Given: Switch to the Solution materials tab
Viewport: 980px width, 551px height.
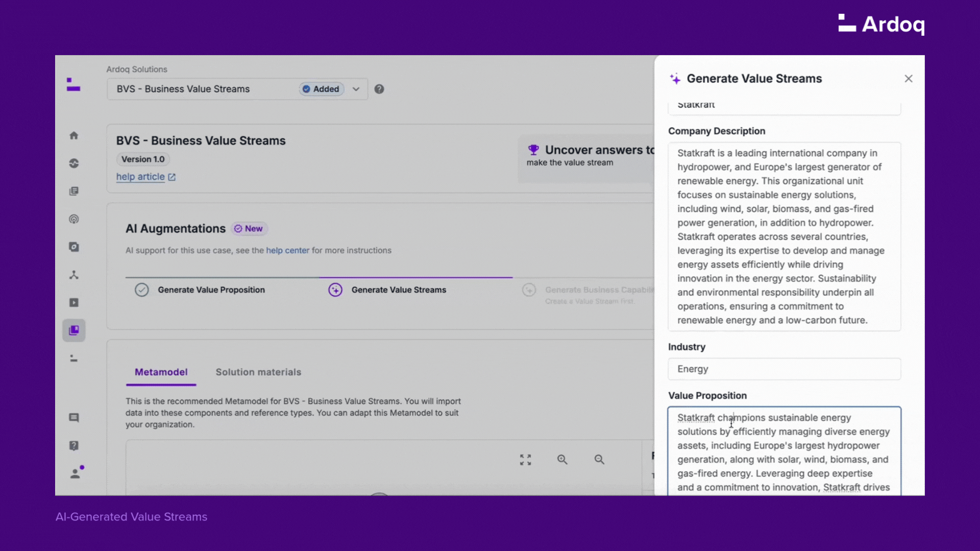Looking at the screenshot, I should (258, 372).
